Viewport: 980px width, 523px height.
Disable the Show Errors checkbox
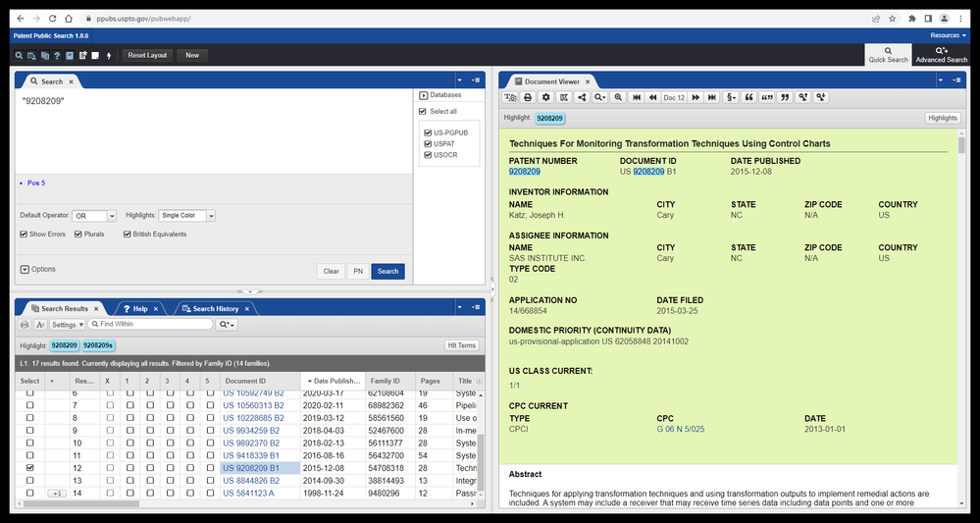[25, 235]
